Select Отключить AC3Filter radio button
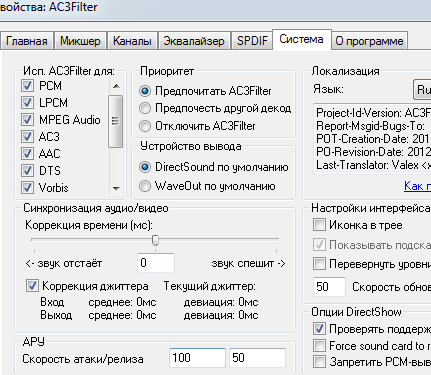The width and height of the screenshot is (431, 375). coord(145,126)
